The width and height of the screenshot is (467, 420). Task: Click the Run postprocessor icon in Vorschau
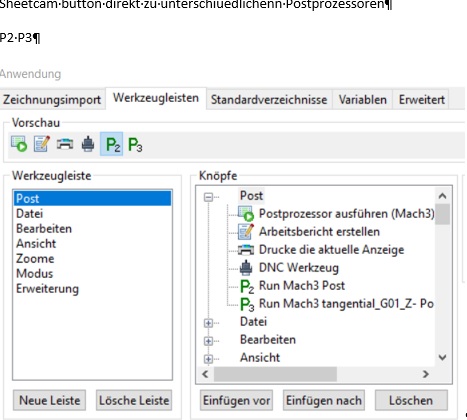19,144
